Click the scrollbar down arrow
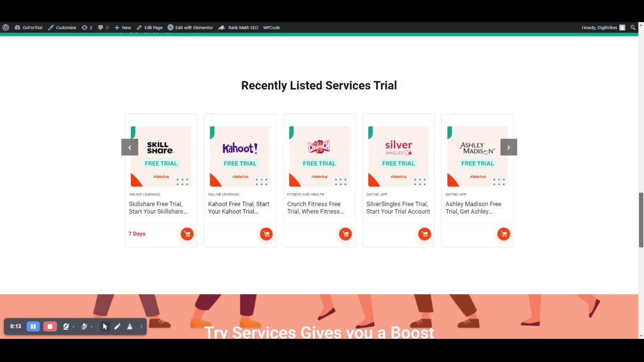644x362 pixels. [641, 335]
